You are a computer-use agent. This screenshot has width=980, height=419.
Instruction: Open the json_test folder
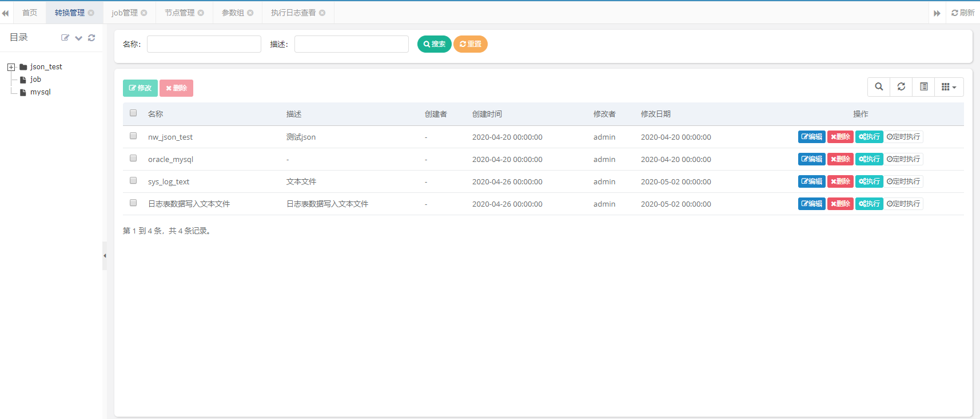coord(46,67)
